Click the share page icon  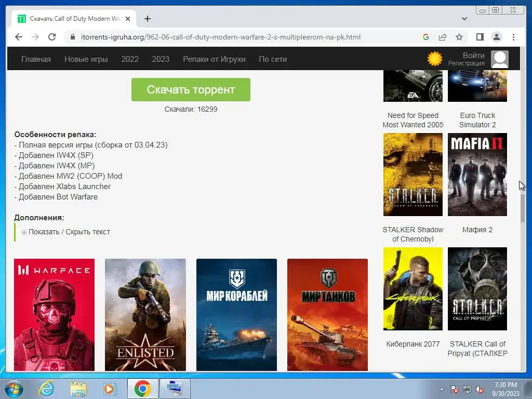443,37
